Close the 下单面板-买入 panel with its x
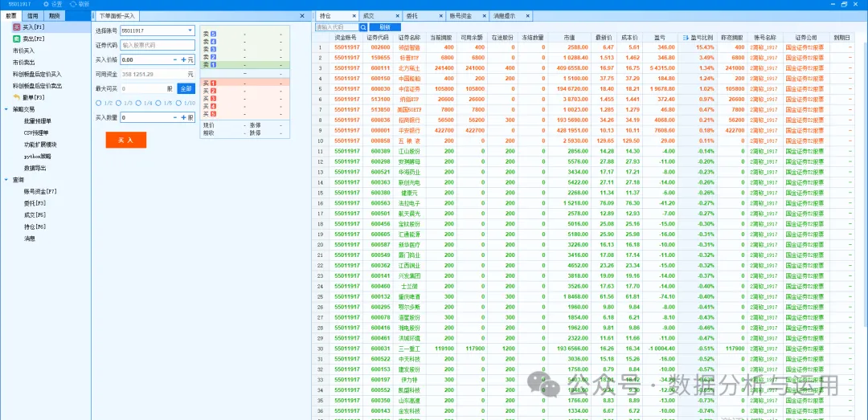The height and width of the screenshot is (420, 868). pos(301,16)
